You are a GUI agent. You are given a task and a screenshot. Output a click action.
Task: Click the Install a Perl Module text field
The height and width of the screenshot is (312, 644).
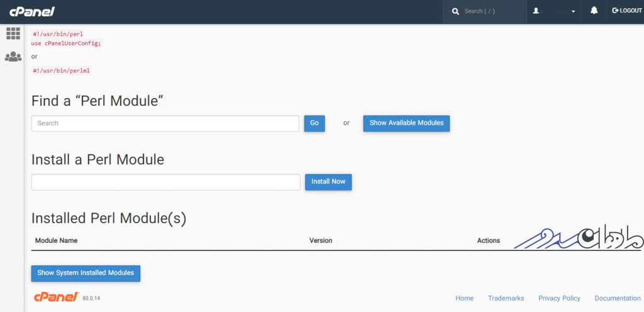166,182
